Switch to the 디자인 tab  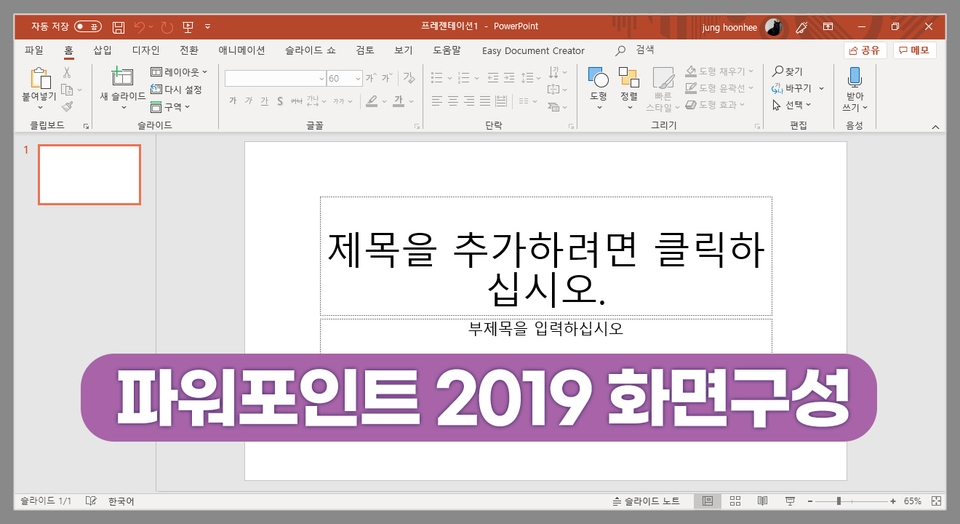pos(146,50)
